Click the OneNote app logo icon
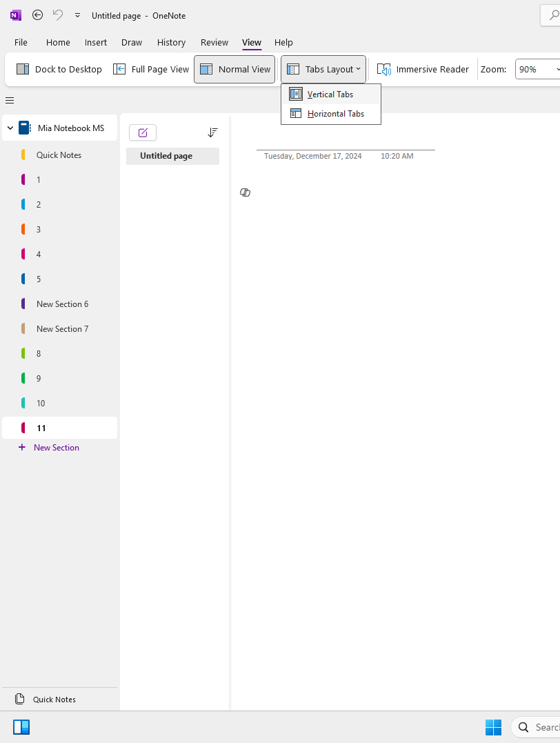Image resolution: width=560 pixels, height=743 pixels. (16, 15)
